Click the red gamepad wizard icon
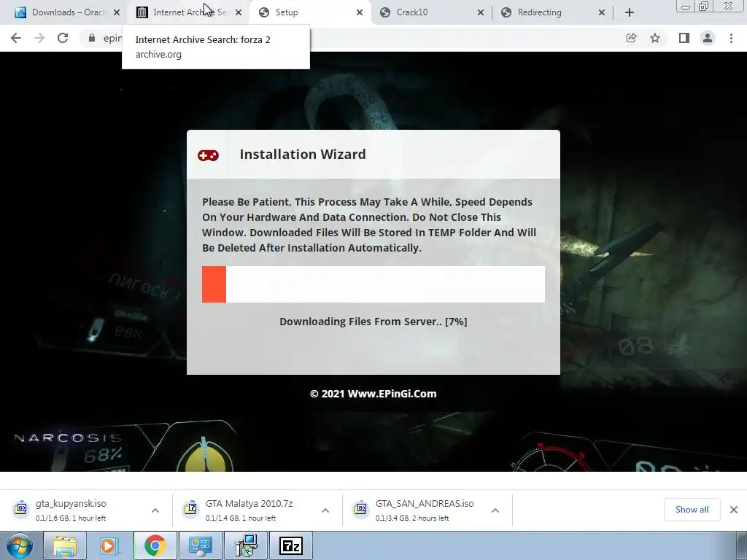The image size is (747, 560). click(208, 155)
